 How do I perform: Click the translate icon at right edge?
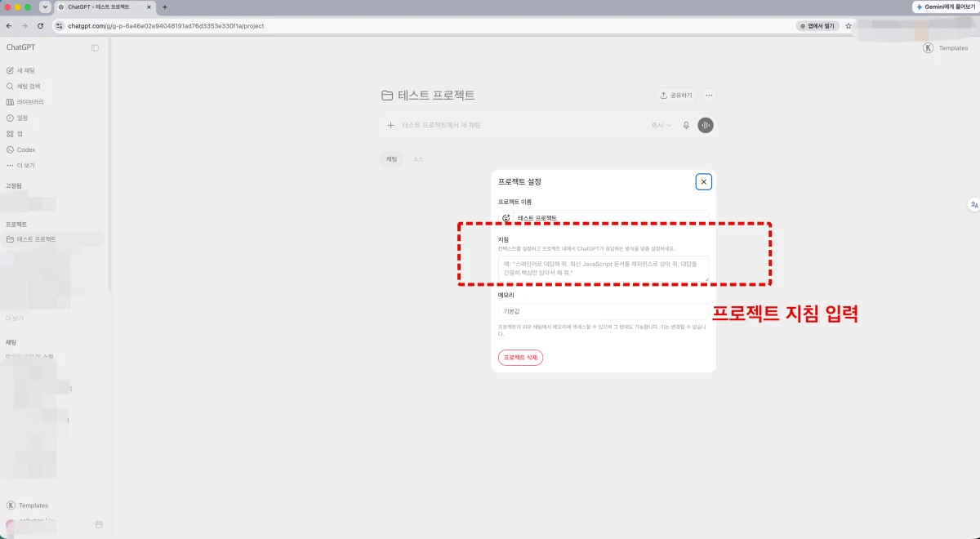click(x=973, y=205)
